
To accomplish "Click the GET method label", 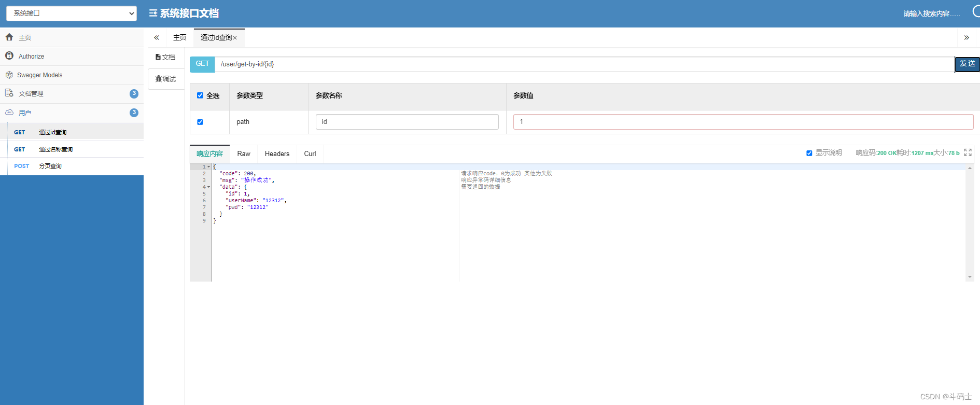I will pos(202,64).
